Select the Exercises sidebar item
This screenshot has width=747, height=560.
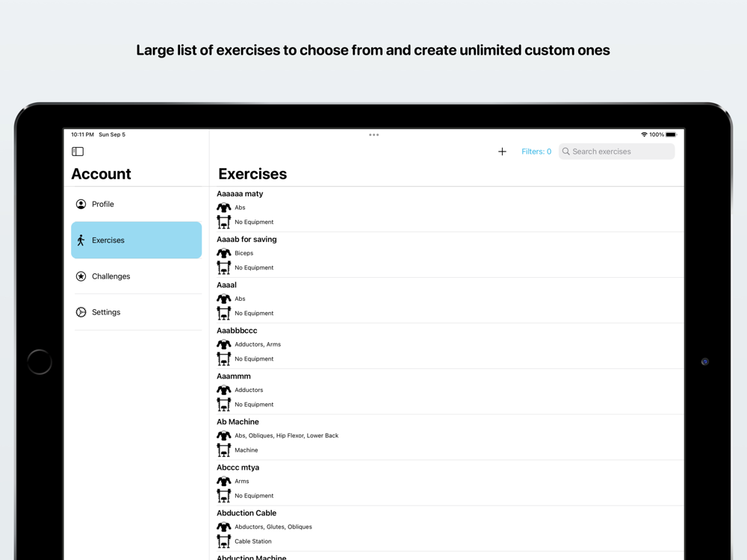[136, 240]
